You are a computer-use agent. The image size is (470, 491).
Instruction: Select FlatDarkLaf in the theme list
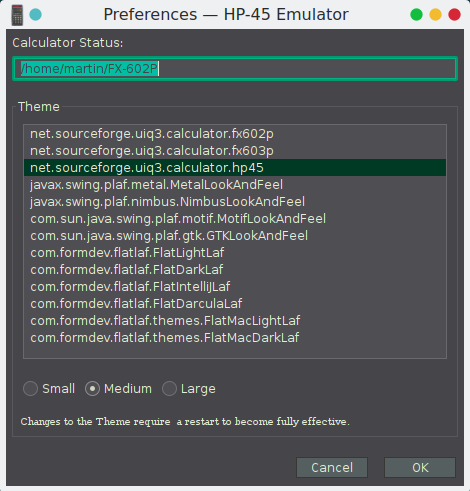[x=235, y=270]
